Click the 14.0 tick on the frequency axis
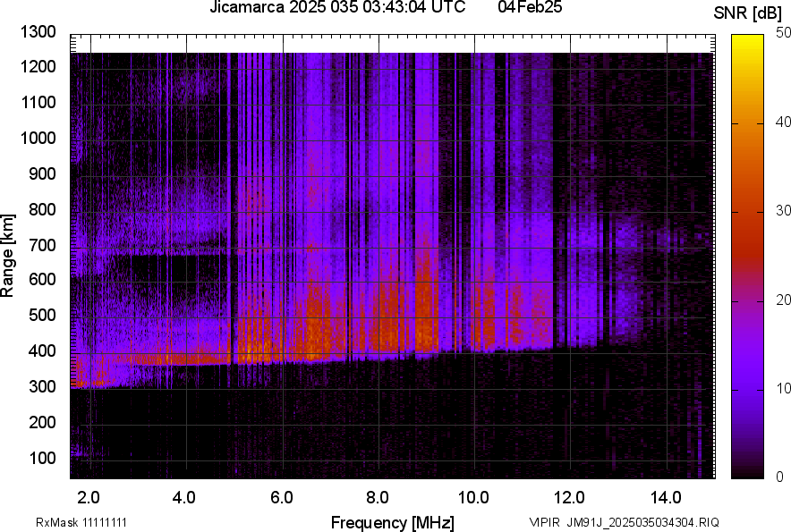This screenshot has height=532, width=791. click(x=666, y=497)
